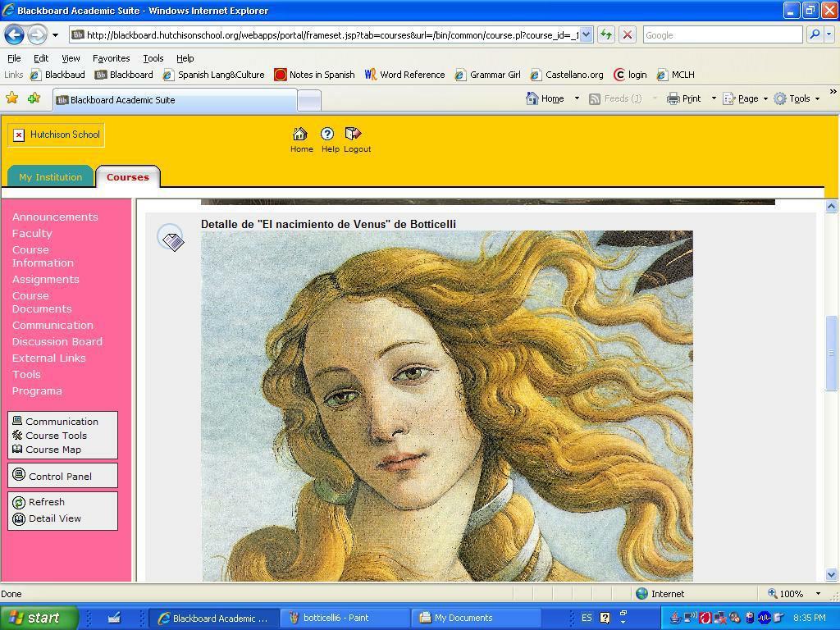Click the Control Panel icon
The height and width of the screenshot is (630, 840).
point(19,475)
